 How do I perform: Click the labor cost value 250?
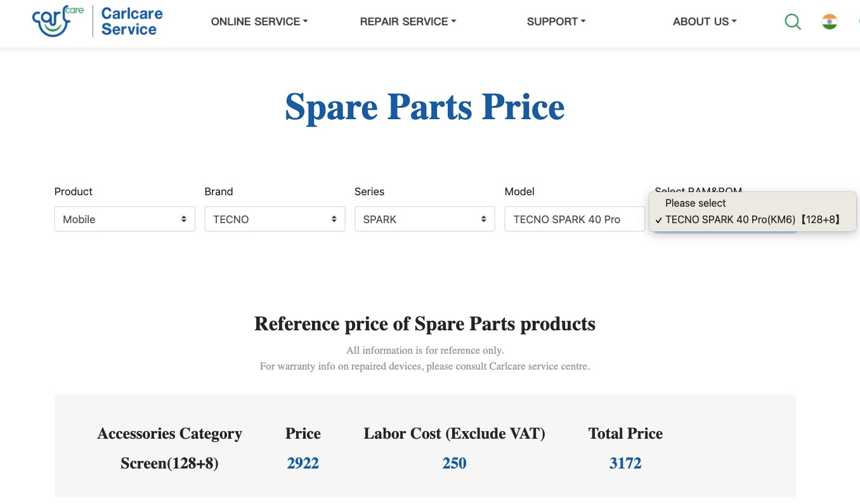click(x=454, y=463)
